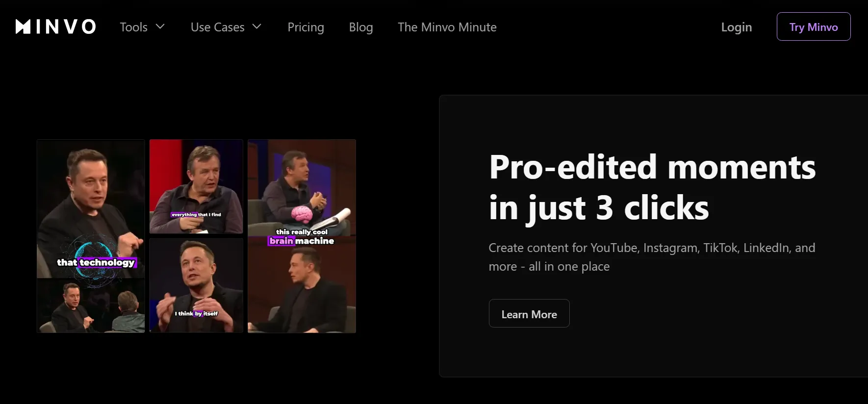Go to the Pricing page

(306, 27)
